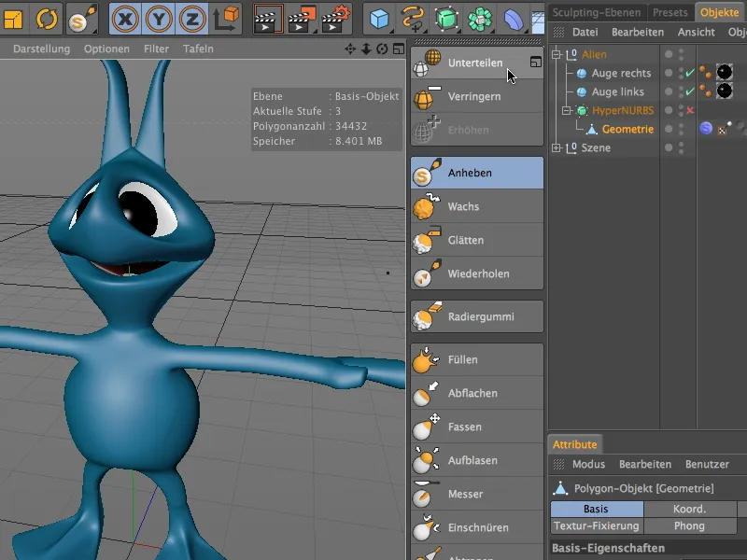Open the Optionen viewport menu
The height and width of the screenshot is (560, 747).
pyautogui.click(x=106, y=49)
